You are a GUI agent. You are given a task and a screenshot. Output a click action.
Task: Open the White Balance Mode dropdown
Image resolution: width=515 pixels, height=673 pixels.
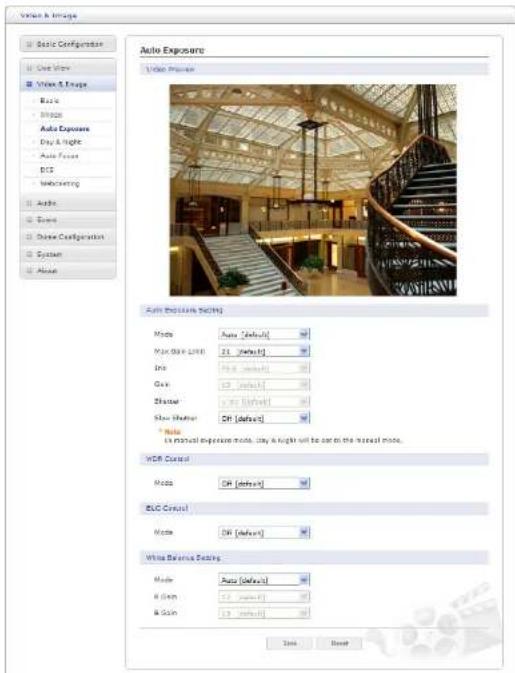(x=264, y=580)
